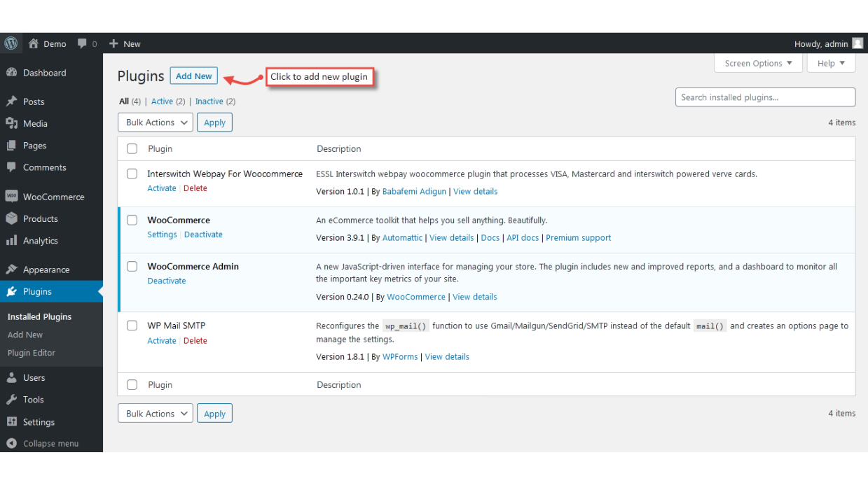This screenshot has height=483, width=868.
Task: Click the Posts pushpin icon
Action: 11,101
